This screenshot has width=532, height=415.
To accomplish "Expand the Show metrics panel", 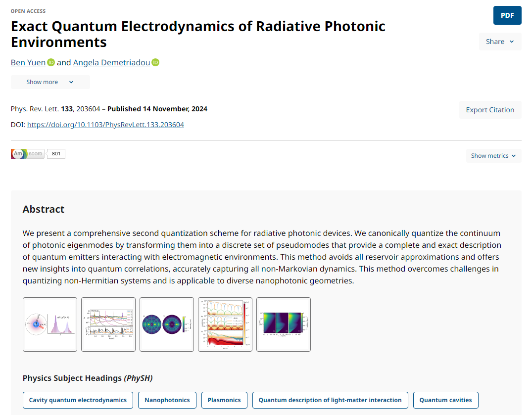I will point(494,156).
